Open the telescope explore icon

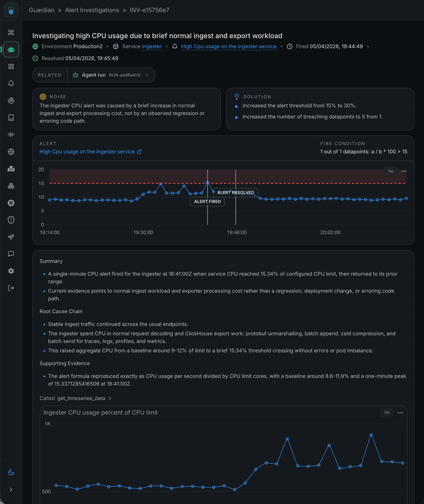(x=11, y=237)
